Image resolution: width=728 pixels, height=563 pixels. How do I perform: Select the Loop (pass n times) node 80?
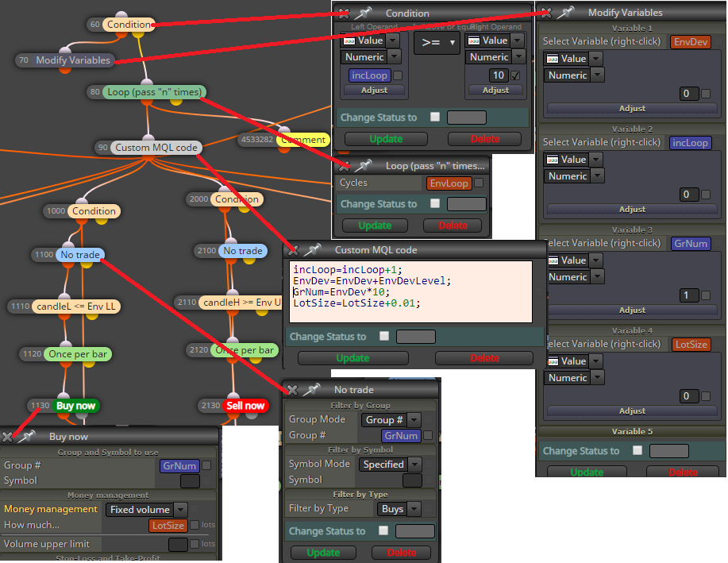155,92
